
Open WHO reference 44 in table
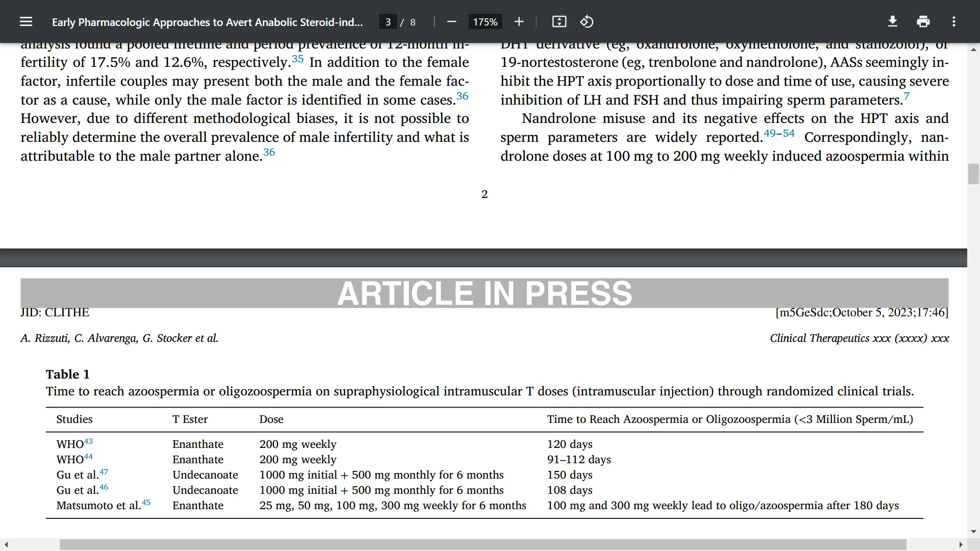88,457
